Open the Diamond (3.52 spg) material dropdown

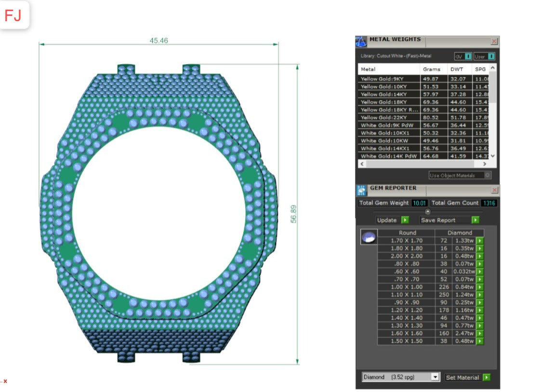pos(435,377)
